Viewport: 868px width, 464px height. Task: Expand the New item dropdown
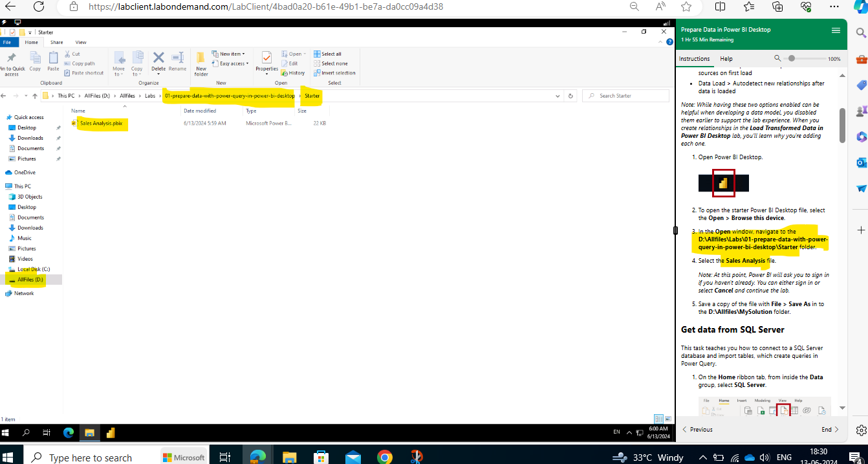coord(230,54)
